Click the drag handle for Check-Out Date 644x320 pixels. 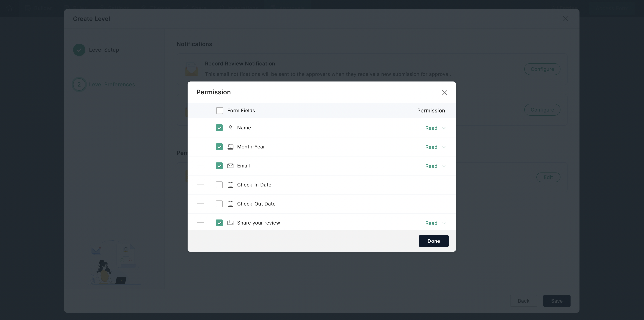[200, 204]
